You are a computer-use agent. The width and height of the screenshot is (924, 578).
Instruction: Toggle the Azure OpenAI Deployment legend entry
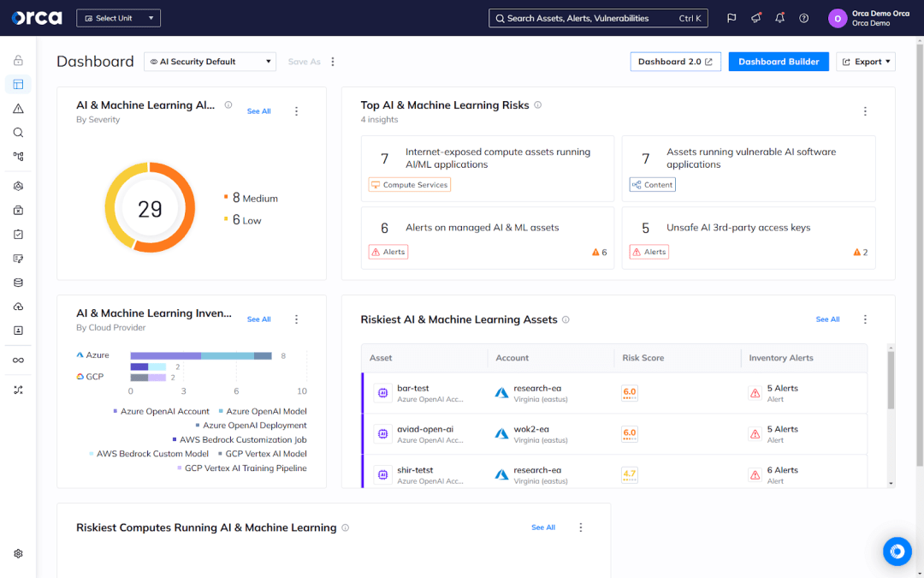click(x=251, y=426)
